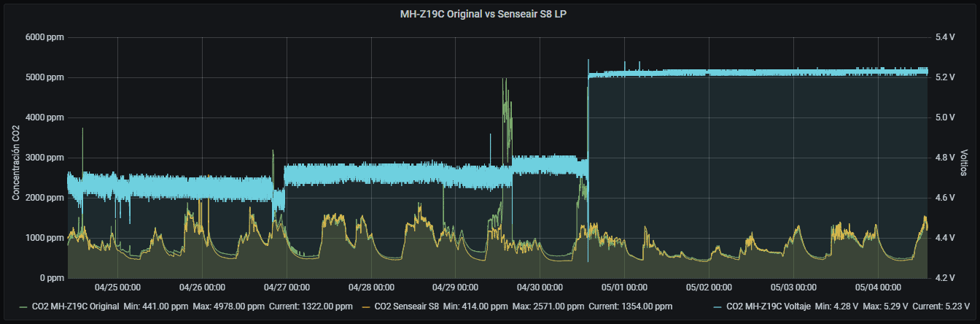Click the 04/29 00:00 x-axis label
The image size is (980, 324).
(x=456, y=287)
